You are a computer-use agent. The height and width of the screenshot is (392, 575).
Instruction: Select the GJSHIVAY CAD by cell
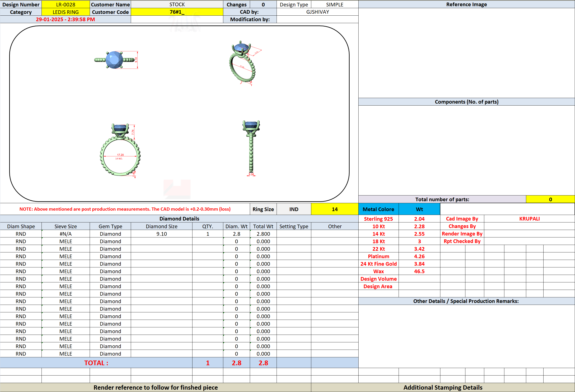(x=317, y=12)
